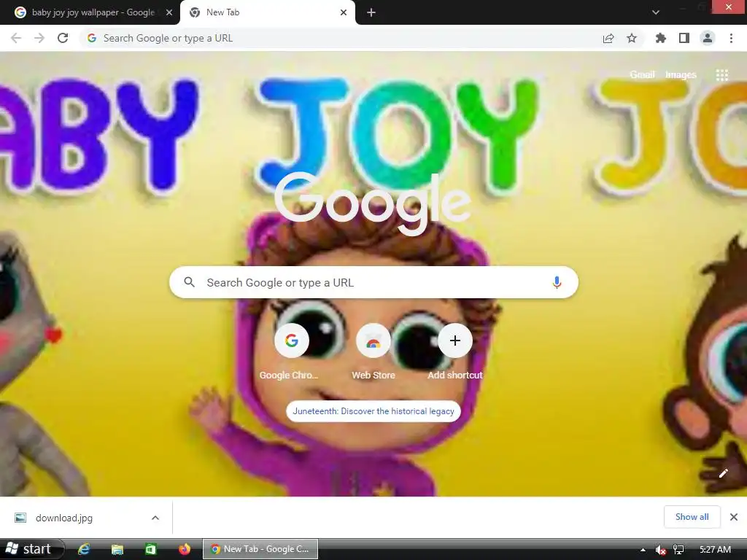Click Show all downloads
Image resolution: width=747 pixels, height=560 pixels.
coord(692,517)
